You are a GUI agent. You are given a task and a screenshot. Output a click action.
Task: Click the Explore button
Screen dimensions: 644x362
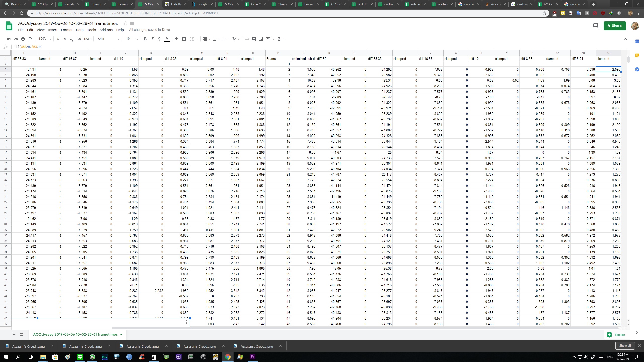pyautogui.click(x=617, y=335)
